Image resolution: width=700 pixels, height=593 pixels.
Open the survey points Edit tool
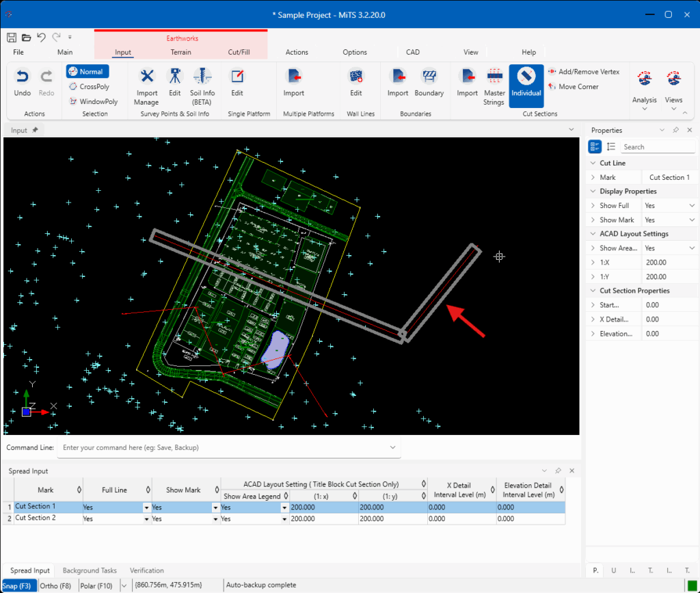[175, 83]
